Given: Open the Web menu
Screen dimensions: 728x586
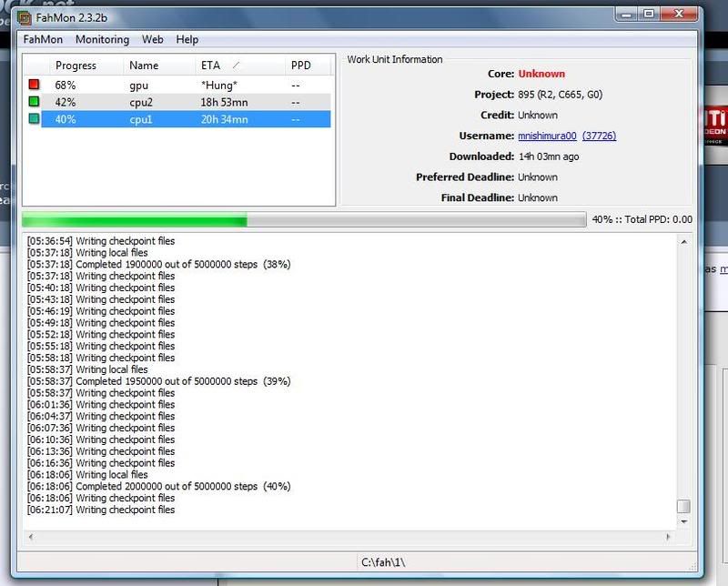Looking at the screenshot, I should (x=152, y=39).
